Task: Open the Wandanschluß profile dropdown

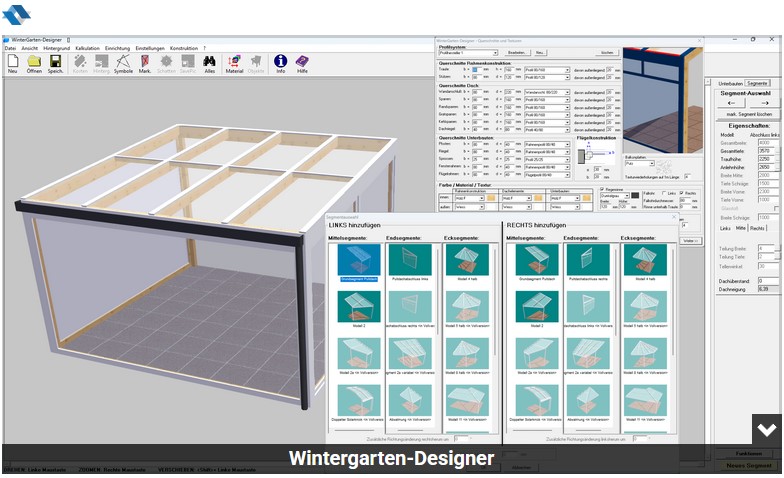Action: coord(547,92)
